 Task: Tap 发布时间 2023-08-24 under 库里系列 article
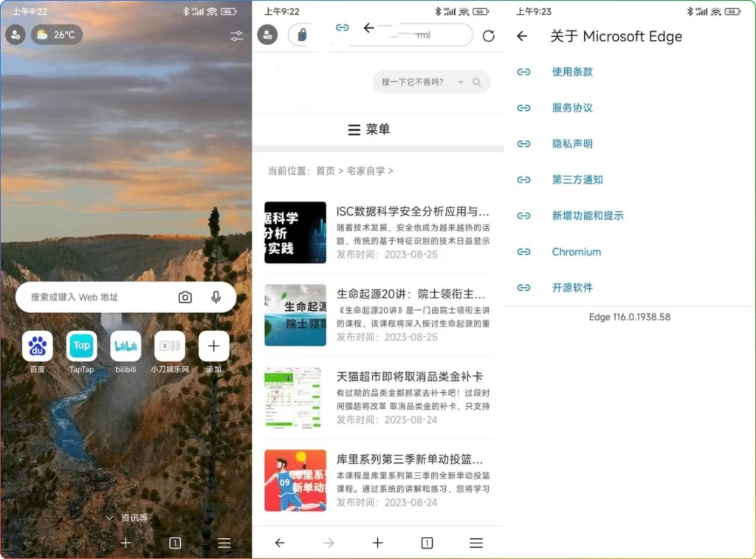click(387, 502)
